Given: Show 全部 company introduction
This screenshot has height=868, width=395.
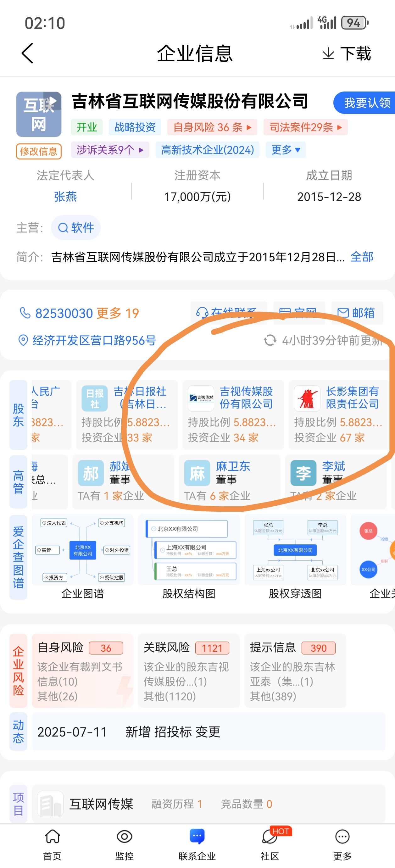Looking at the screenshot, I should pos(362,257).
